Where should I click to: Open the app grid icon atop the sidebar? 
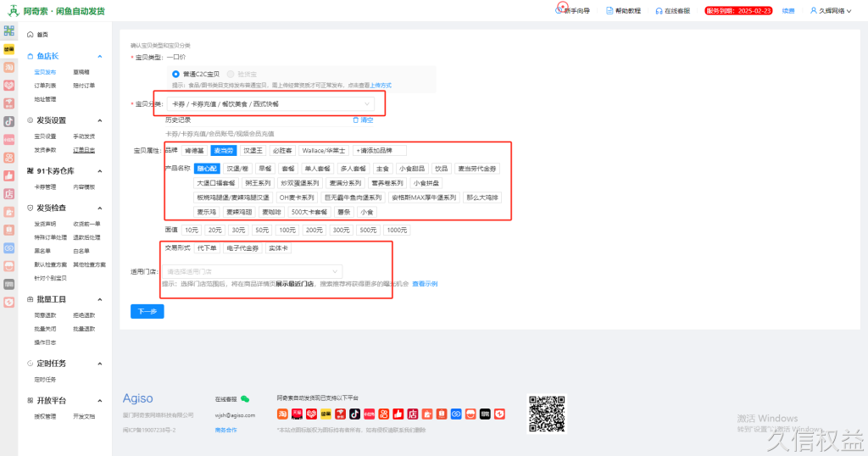pyautogui.click(x=8, y=31)
